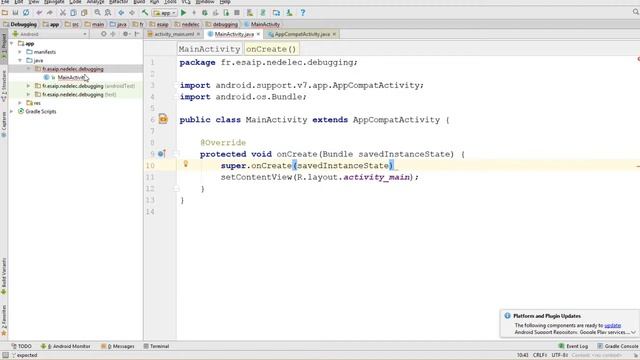Click the Redo toolbar icon
The height and width of the screenshot is (360, 640).
49,13
